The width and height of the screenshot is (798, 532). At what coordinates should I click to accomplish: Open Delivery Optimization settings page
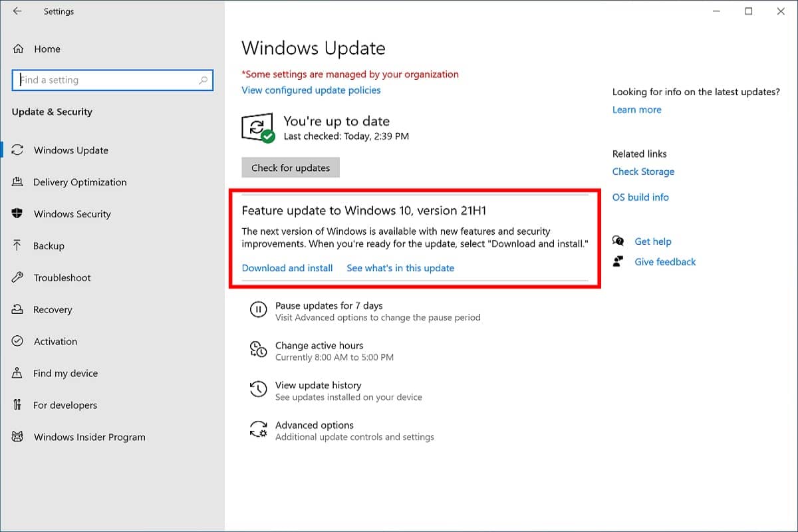(80, 182)
